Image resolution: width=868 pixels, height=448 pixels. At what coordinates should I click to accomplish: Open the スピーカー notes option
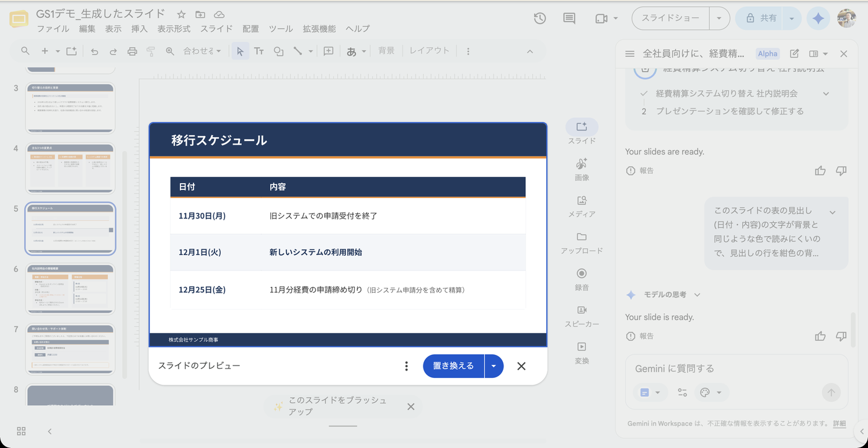coord(582,315)
